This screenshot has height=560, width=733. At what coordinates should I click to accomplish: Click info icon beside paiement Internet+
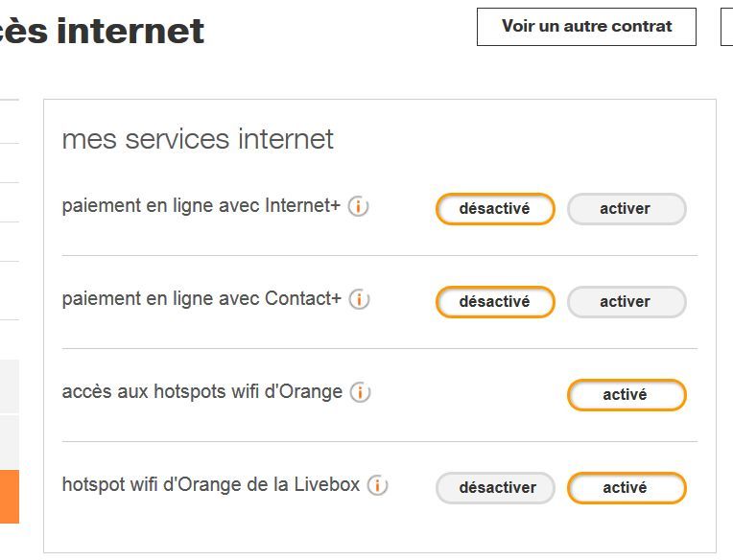point(359,206)
